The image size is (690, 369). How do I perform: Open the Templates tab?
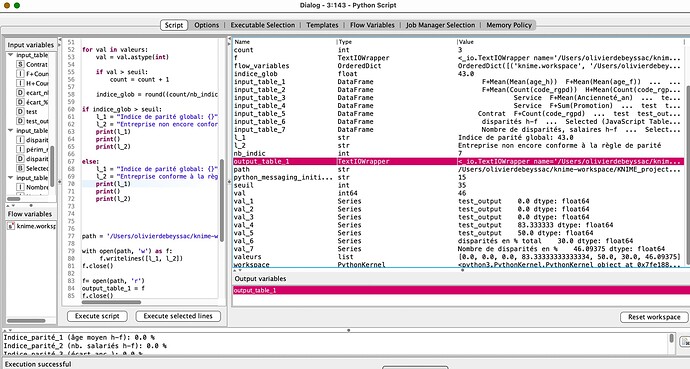(x=322, y=25)
